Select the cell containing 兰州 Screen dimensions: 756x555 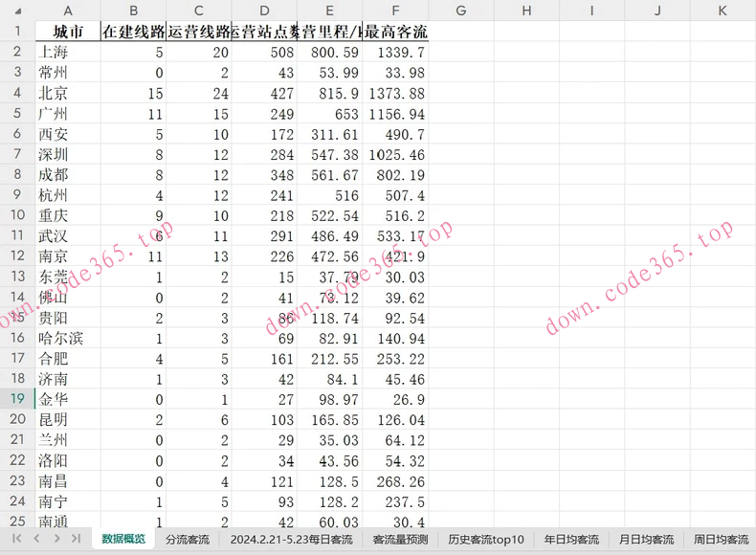click(68, 440)
